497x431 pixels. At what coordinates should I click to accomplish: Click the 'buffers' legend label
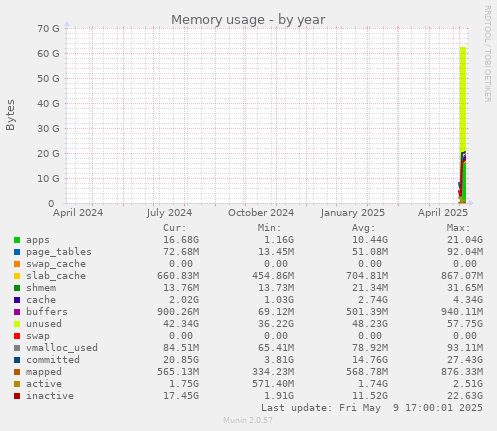47,312
